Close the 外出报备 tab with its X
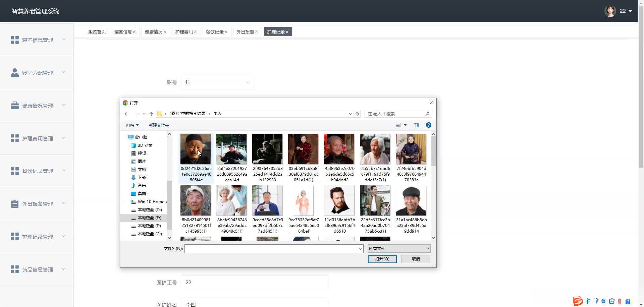Screen dimensions: 644x307 pos(256,32)
